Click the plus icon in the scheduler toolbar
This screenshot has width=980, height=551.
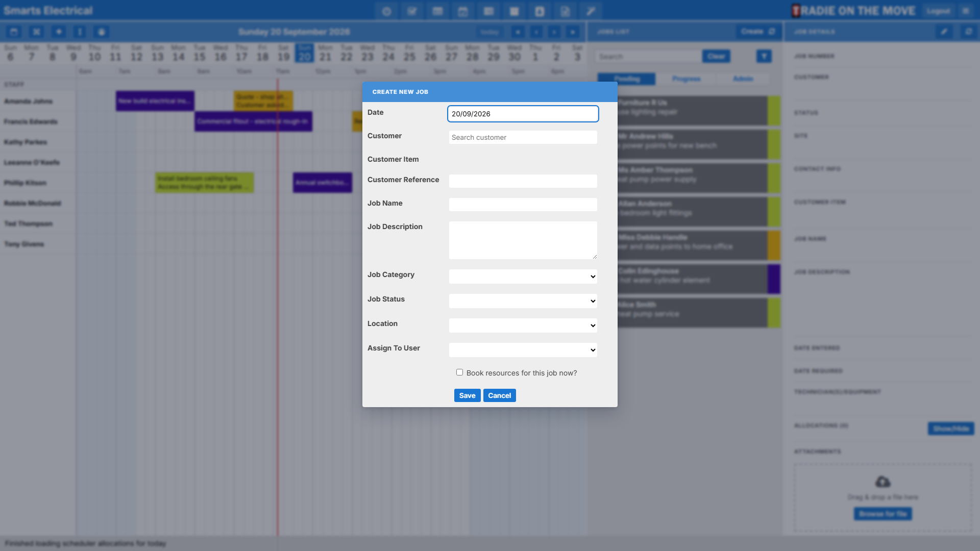(x=59, y=32)
